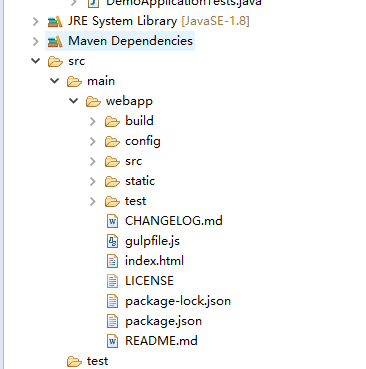Select the Maven Dependencies label

[130, 41]
